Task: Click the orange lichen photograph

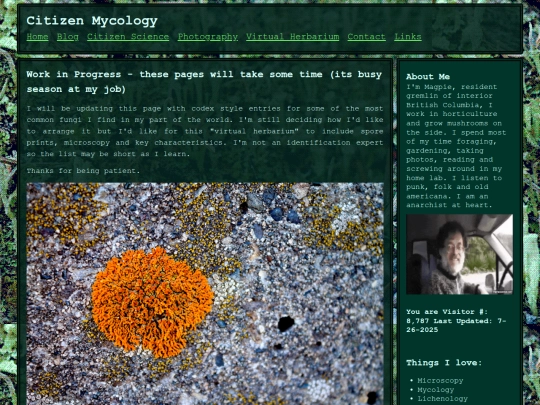Action: click(205, 294)
